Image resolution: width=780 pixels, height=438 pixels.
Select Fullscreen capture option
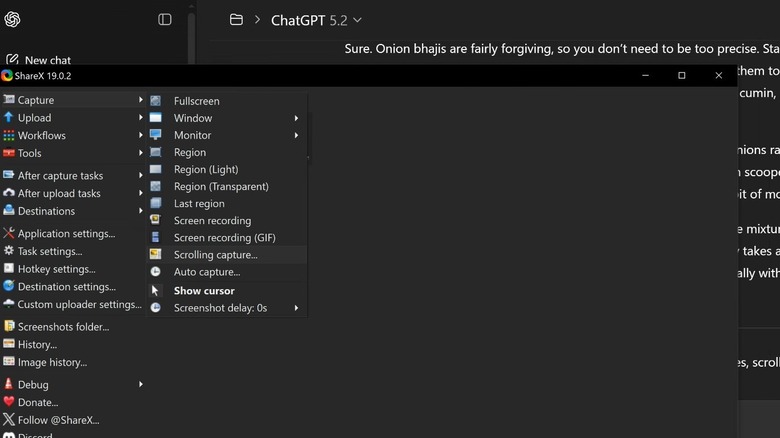[196, 101]
